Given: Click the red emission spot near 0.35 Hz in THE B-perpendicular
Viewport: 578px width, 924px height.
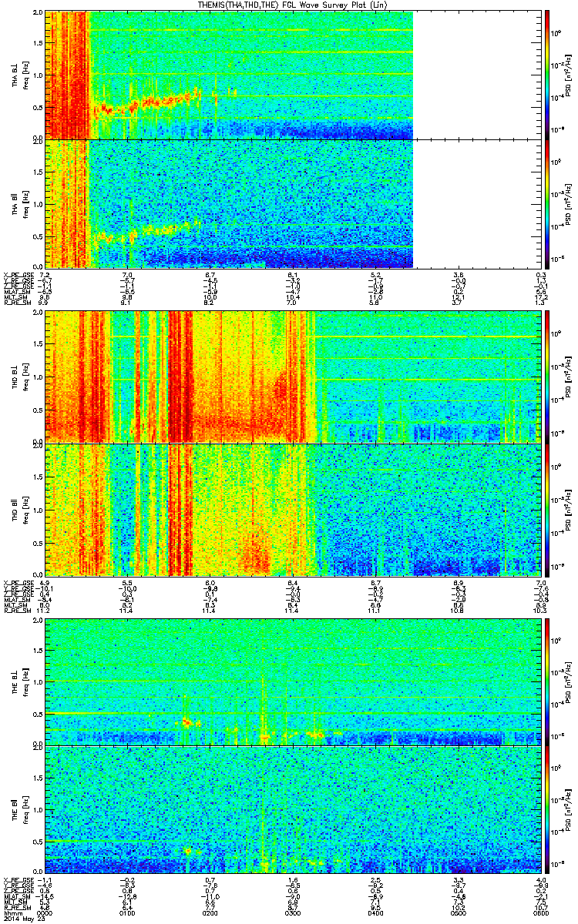Looking at the screenshot, I should 187,721.
